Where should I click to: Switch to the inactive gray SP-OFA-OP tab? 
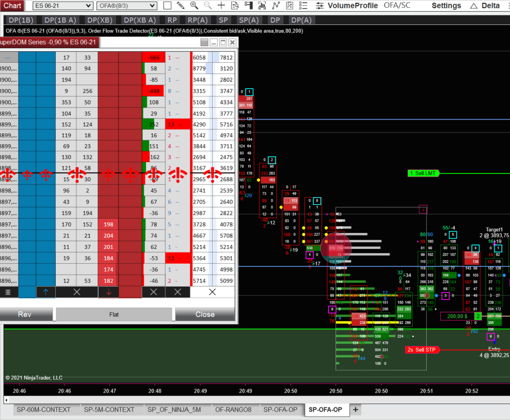click(x=280, y=410)
